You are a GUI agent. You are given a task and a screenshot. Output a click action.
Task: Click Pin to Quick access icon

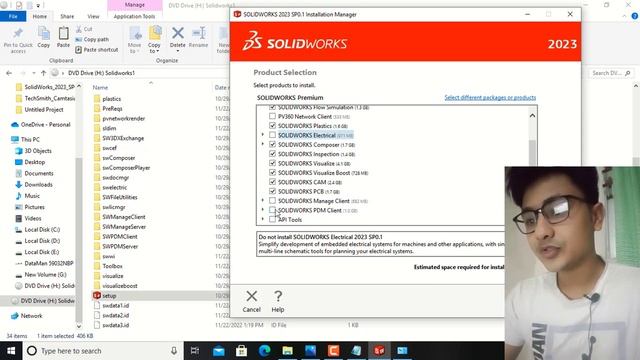[18, 33]
